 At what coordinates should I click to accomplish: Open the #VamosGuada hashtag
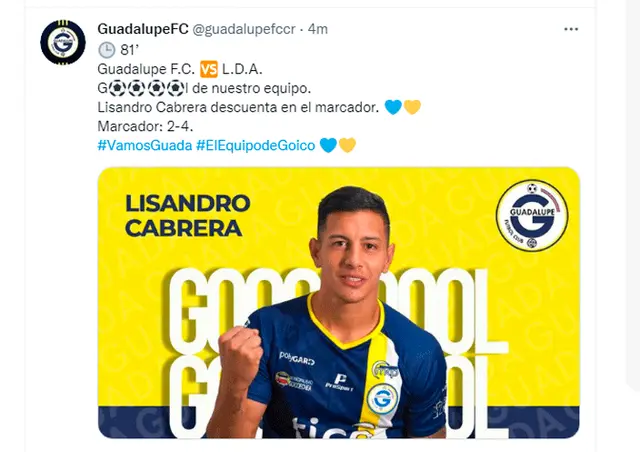144,145
